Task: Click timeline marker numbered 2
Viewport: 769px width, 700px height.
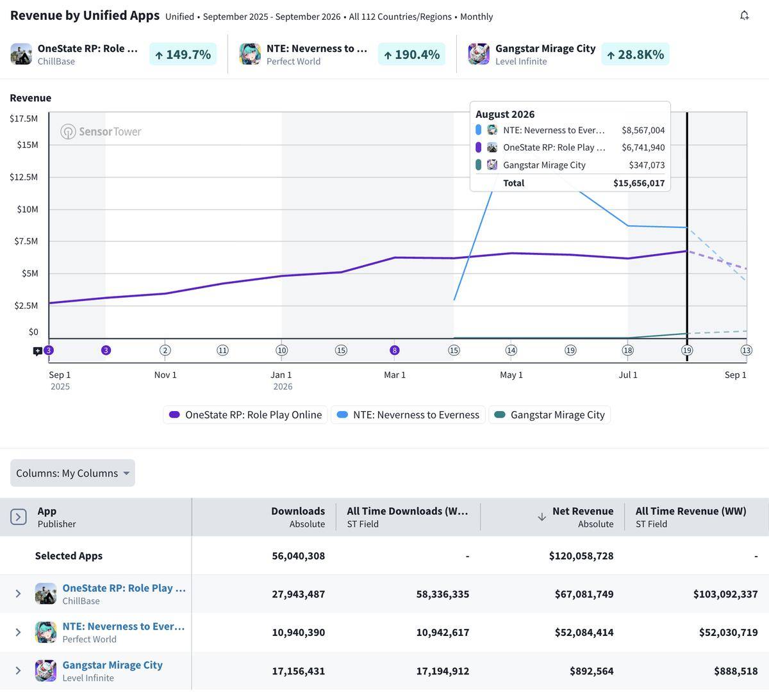Action: pos(165,350)
